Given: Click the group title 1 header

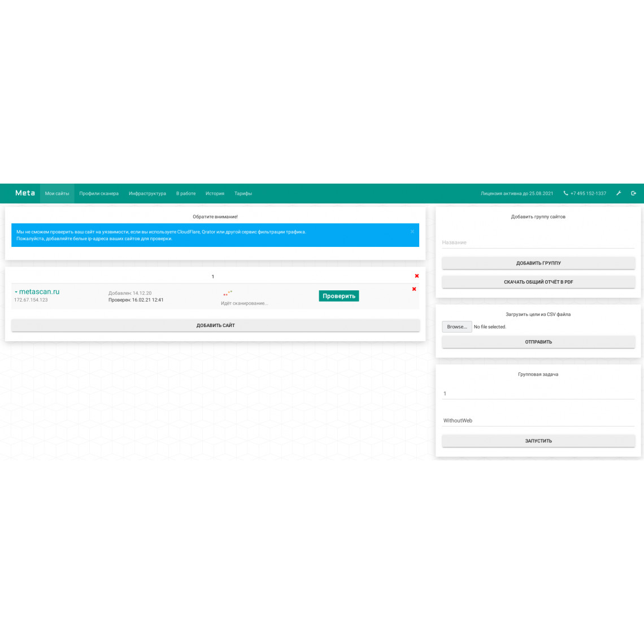Looking at the screenshot, I should [213, 276].
